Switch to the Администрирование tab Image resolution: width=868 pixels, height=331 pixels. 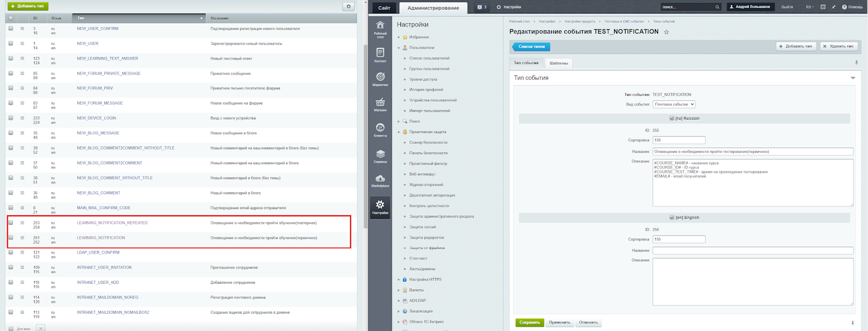[x=433, y=8]
